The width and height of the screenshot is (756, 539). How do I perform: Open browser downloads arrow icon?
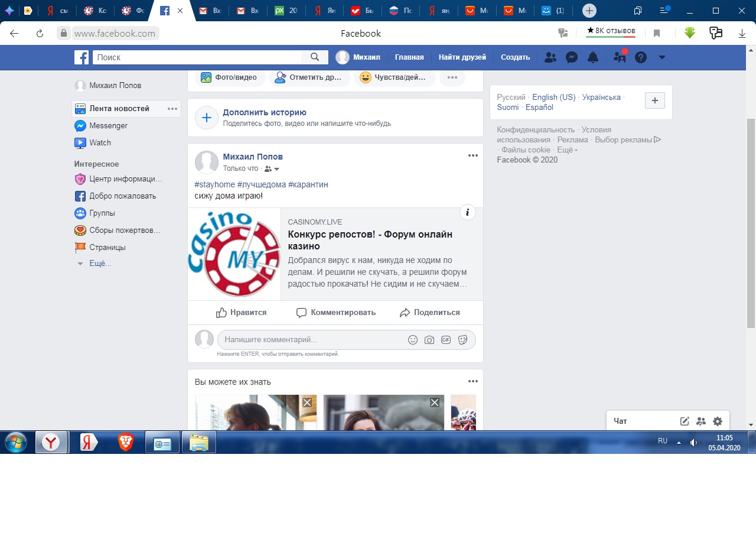point(742,34)
